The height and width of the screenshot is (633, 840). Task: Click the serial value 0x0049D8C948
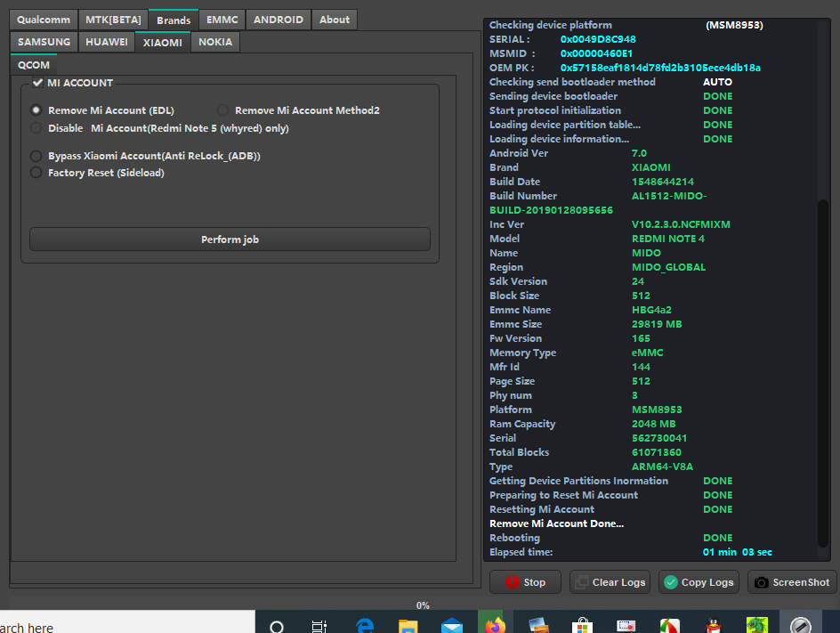[598, 39]
